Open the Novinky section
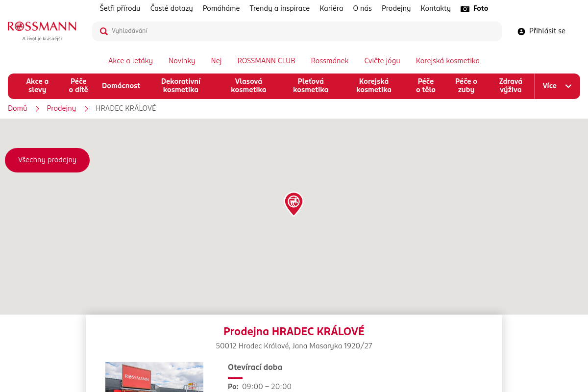This screenshot has width=588, height=392. (182, 61)
